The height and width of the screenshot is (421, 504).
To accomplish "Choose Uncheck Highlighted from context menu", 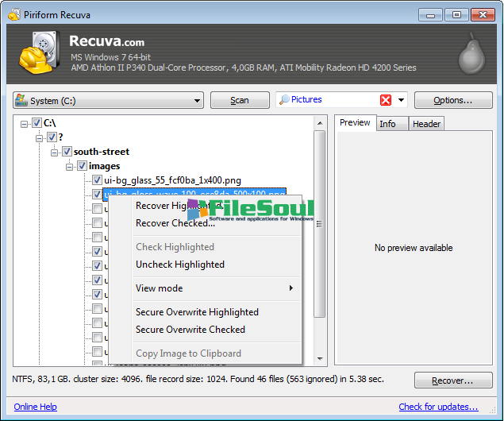I will click(x=179, y=265).
